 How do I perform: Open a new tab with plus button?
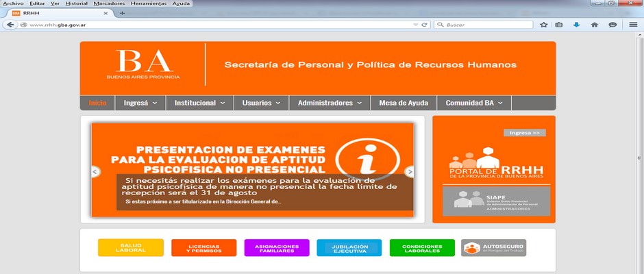tap(122, 13)
